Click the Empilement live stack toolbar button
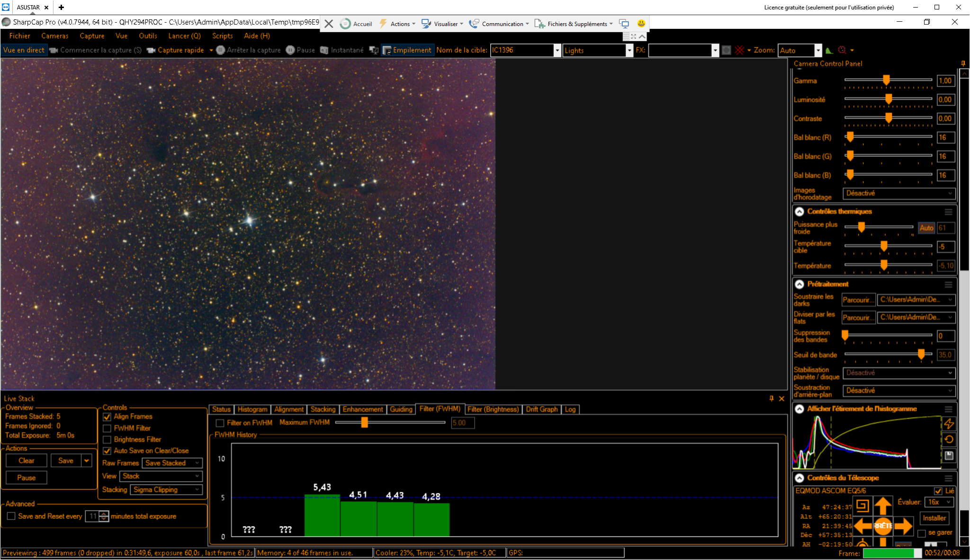This screenshot has width=970, height=560. pos(407,50)
